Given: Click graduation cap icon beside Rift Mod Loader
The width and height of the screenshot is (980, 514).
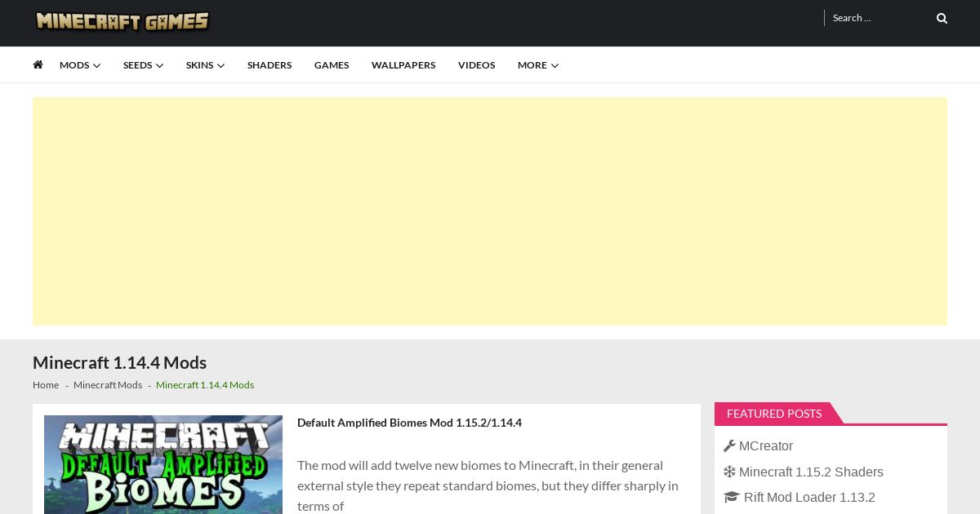Looking at the screenshot, I should coord(731,497).
